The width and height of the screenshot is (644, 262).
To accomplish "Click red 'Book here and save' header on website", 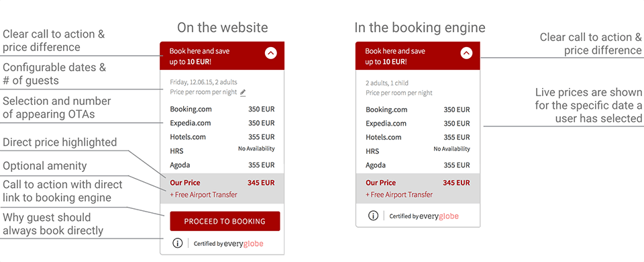I will coord(222,56).
